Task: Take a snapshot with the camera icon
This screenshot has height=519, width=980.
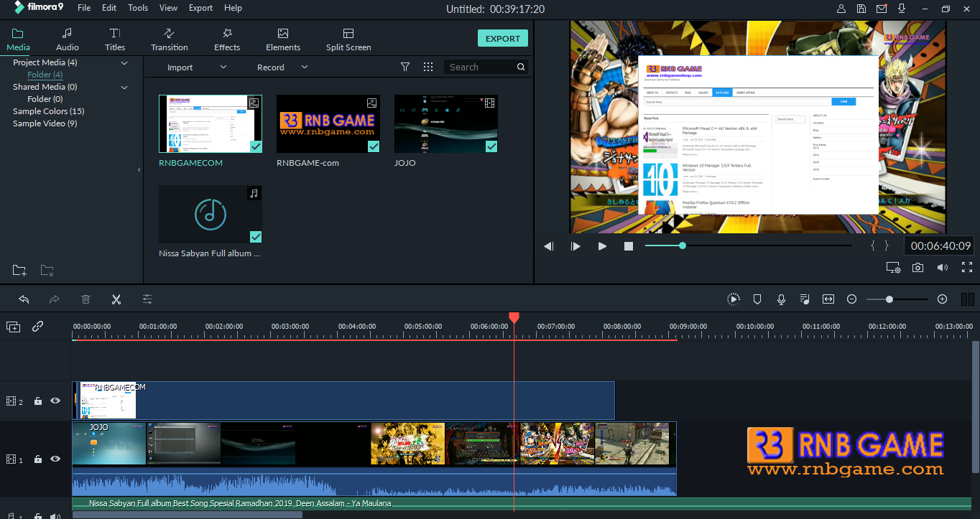Action: pos(918,268)
